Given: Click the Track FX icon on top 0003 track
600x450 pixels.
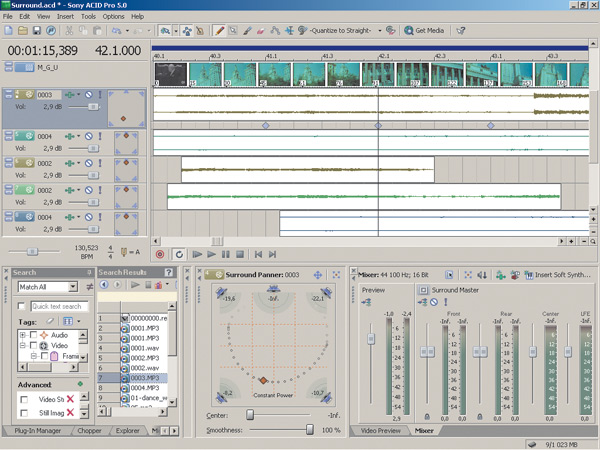Looking at the screenshot, I should click(x=70, y=95).
